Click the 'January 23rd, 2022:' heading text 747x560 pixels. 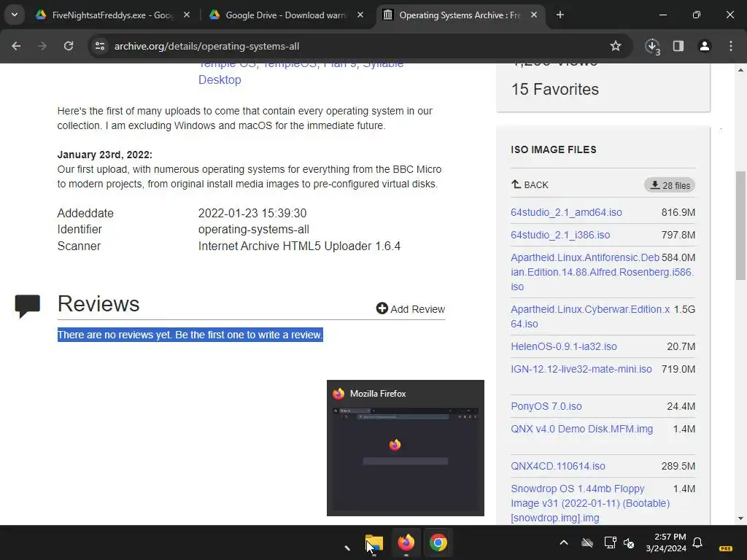tap(105, 155)
